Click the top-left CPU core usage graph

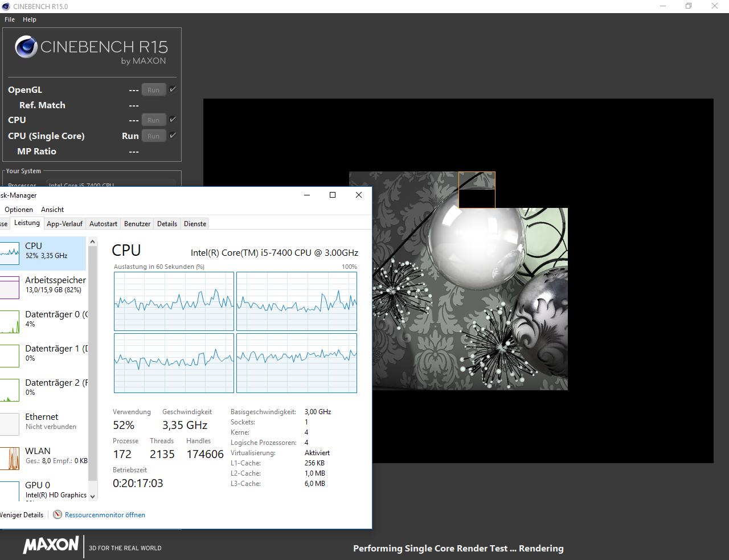tap(174, 301)
